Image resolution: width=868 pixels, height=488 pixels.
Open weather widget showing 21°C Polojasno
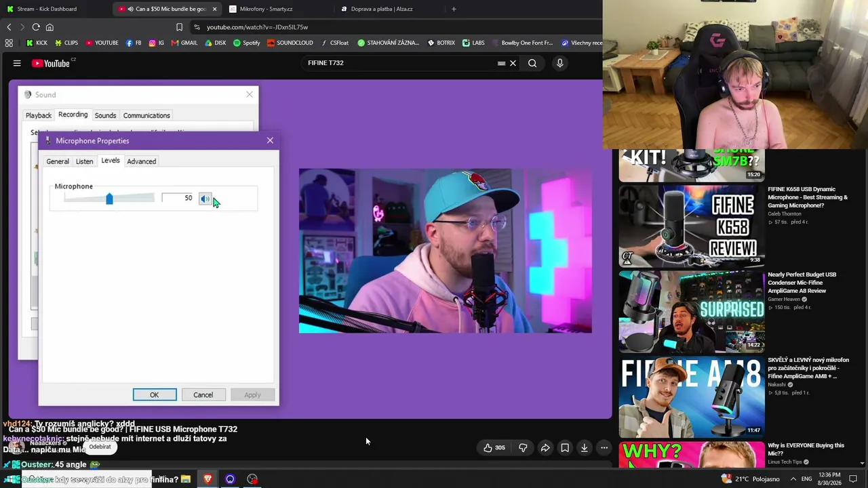click(751, 479)
